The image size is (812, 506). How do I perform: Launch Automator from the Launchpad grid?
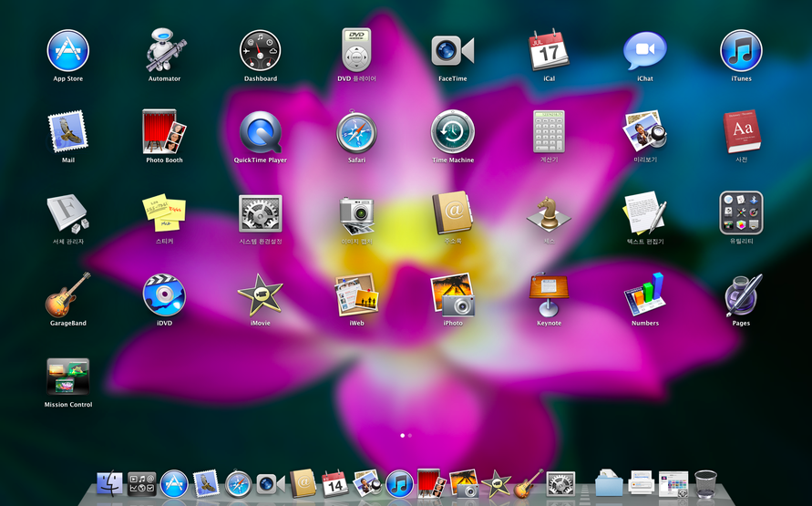[x=164, y=50]
